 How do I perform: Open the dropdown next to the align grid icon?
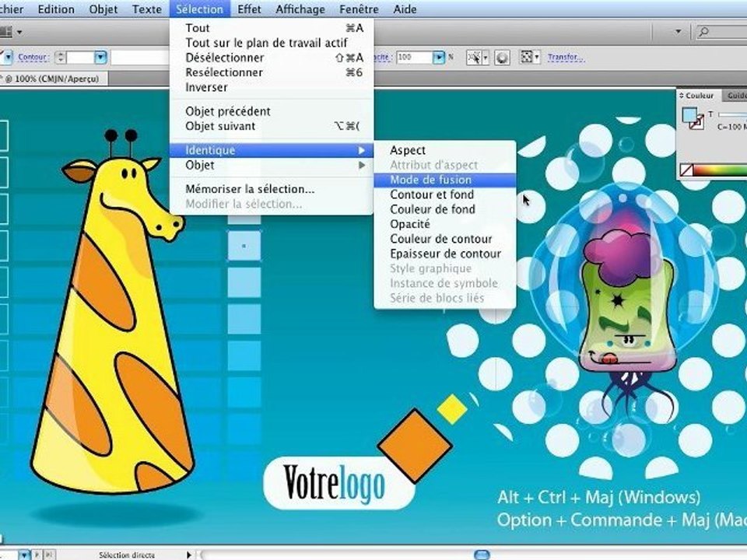537,58
